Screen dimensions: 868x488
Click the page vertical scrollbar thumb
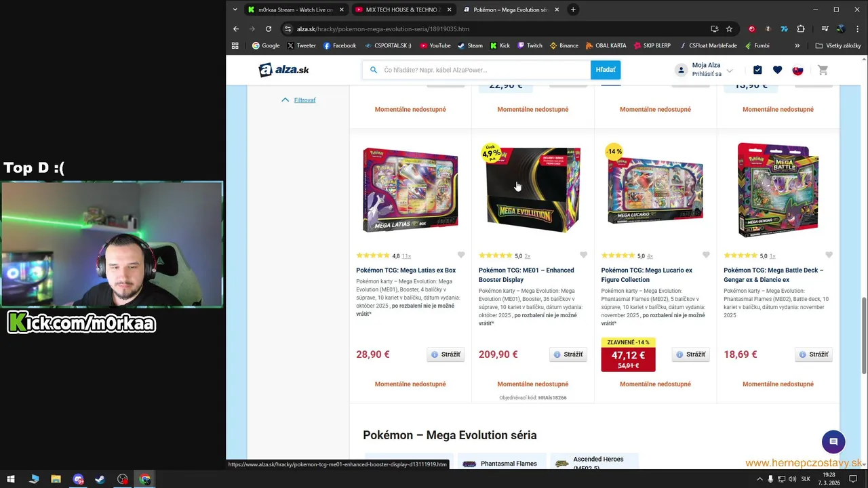pos(864,335)
